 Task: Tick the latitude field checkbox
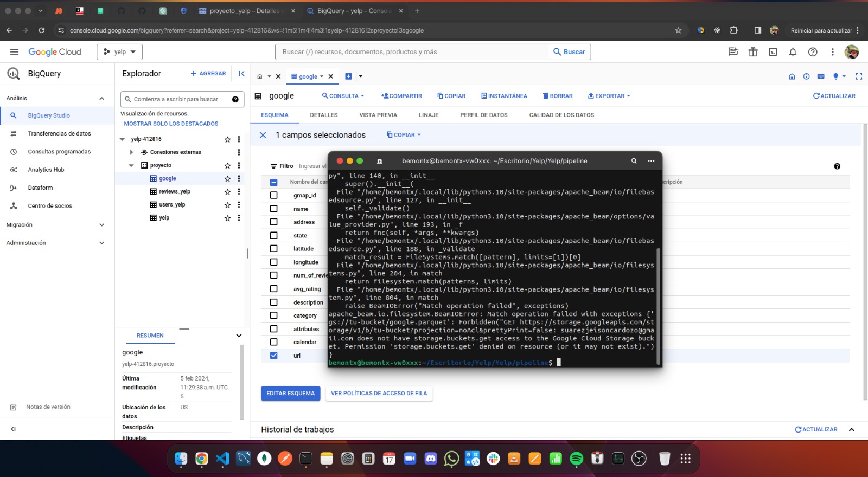coord(273,248)
